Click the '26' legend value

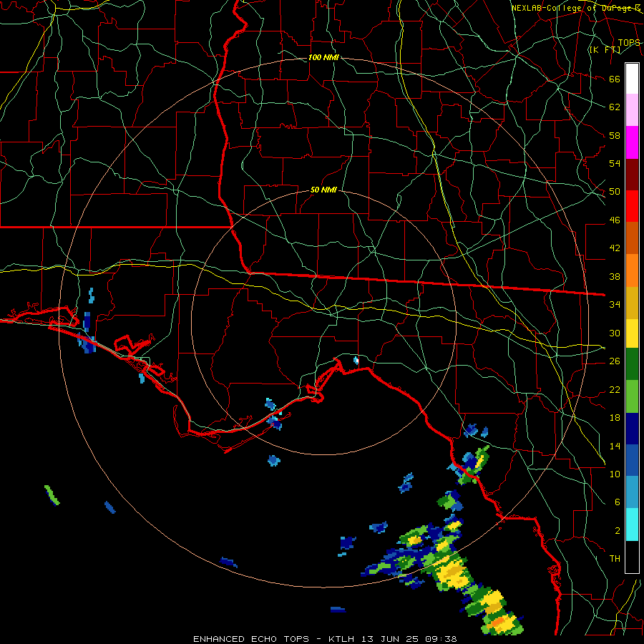[615, 361]
